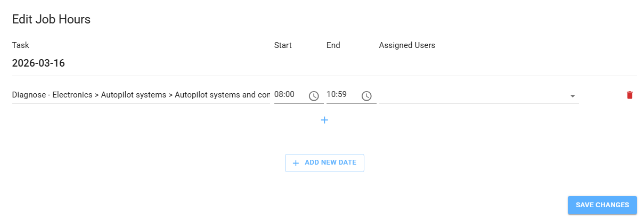644x220 pixels.
Task: Click the Edit Job Hours title
Action: pos(51,20)
